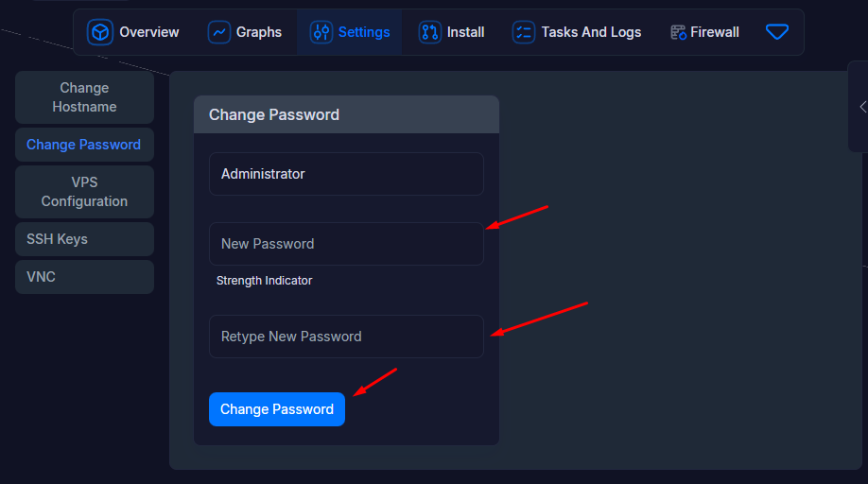Click the Change Password panel header
Screen dimensions: 868x484
(346, 114)
